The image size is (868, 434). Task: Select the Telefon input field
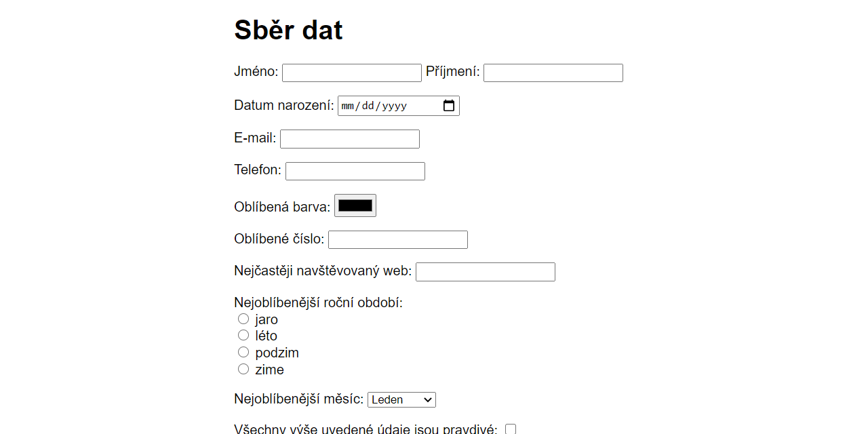coord(355,171)
